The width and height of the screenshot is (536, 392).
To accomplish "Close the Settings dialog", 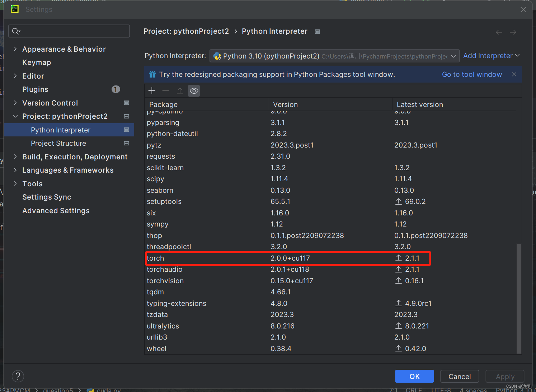I will [523, 9].
